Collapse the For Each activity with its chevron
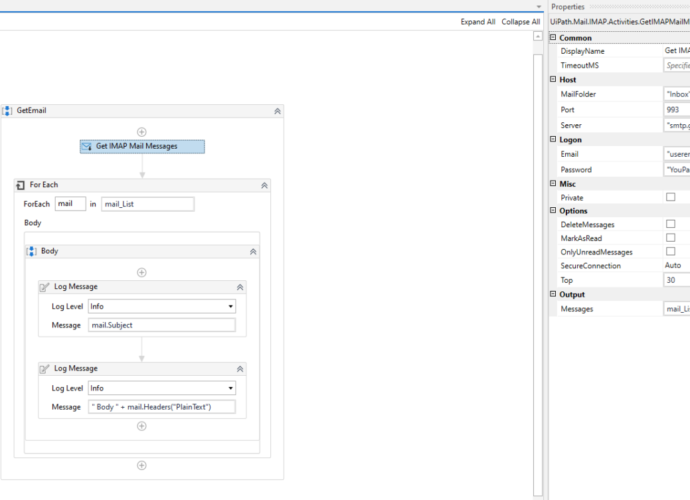This screenshot has height=500, width=690. pos(264,186)
